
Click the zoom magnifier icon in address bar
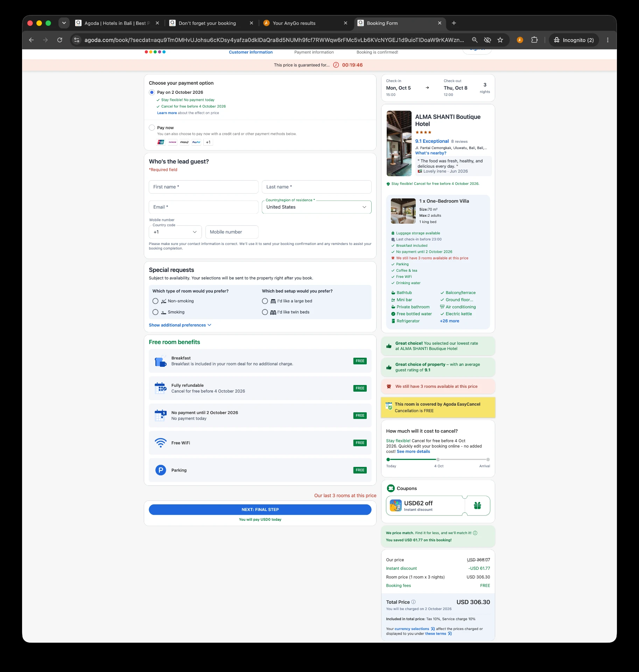click(475, 40)
